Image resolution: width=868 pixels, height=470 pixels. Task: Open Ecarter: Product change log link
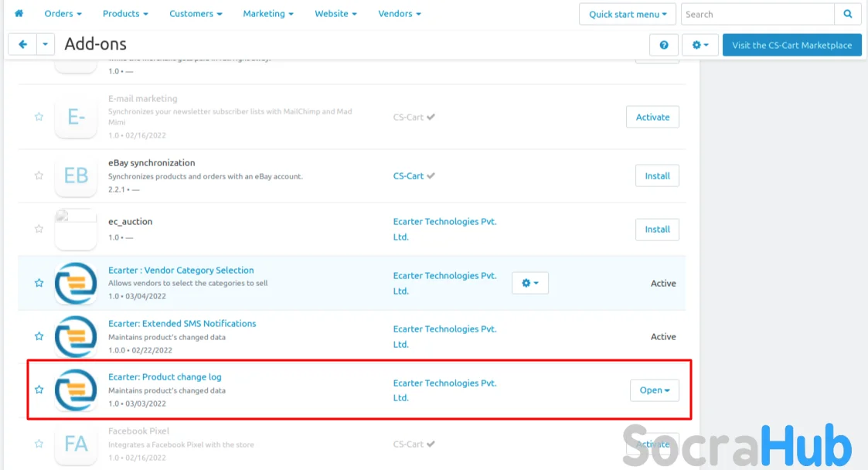165,377
